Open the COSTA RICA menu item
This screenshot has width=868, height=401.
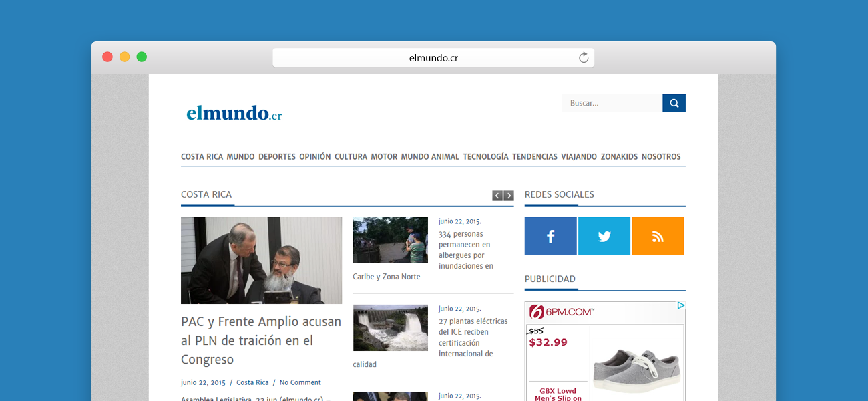(x=202, y=157)
